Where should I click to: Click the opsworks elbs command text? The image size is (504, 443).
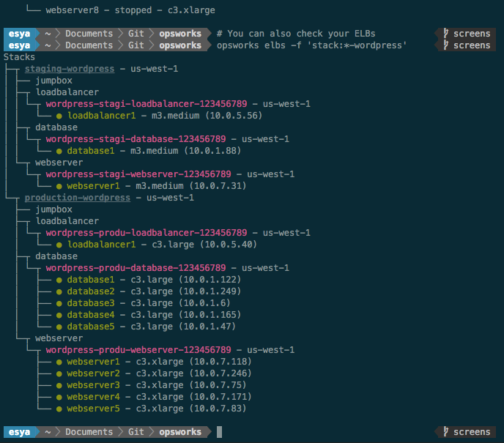point(311,45)
